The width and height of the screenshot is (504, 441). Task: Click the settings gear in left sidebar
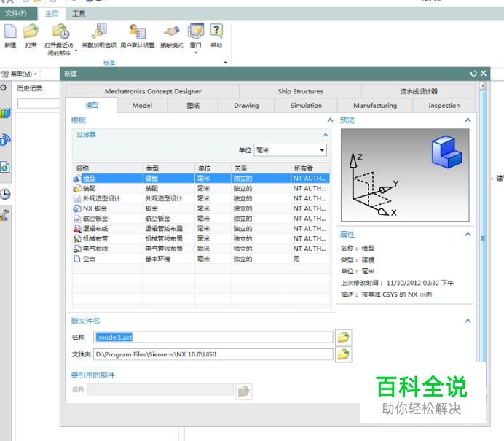coord(4,87)
